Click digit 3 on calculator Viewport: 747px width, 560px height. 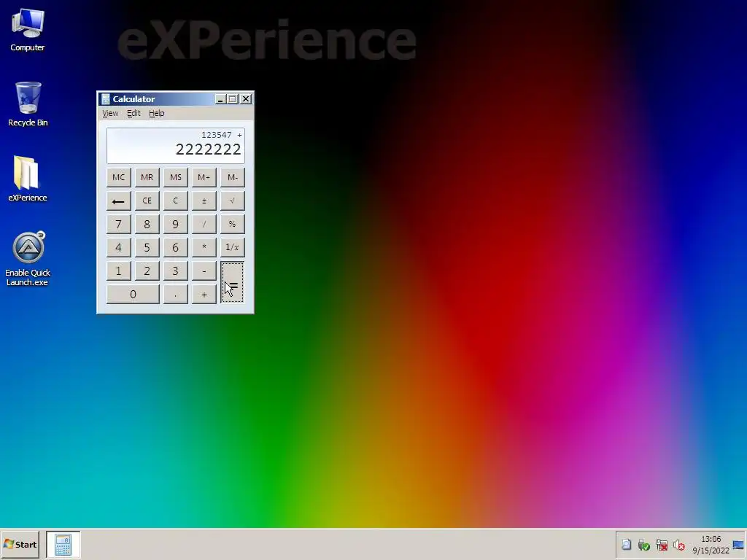(x=175, y=271)
